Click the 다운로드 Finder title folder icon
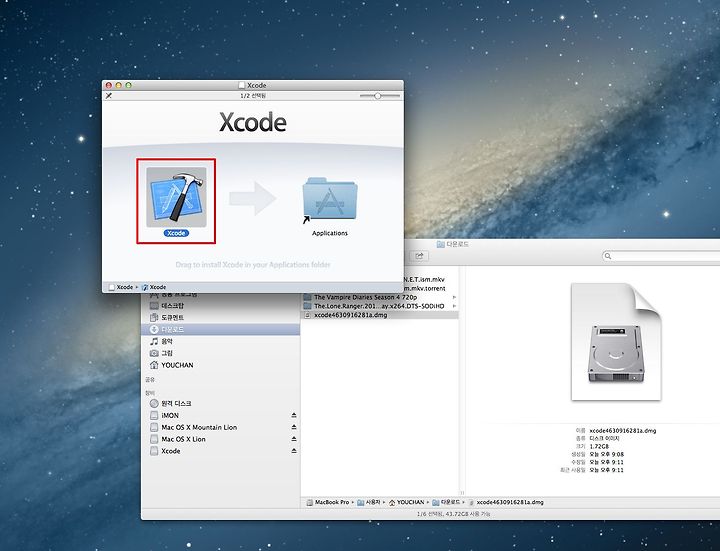Image resolution: width=720 pixels, height=551 pixels. [440, 244]
